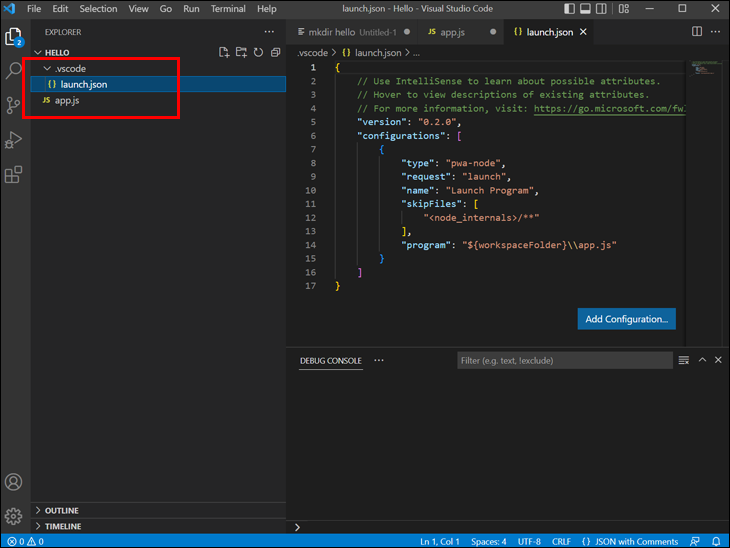Viewport: 730px width, 548px height.
Task: Maximize the Debug Console panel size
Action: tap(702, 360)
